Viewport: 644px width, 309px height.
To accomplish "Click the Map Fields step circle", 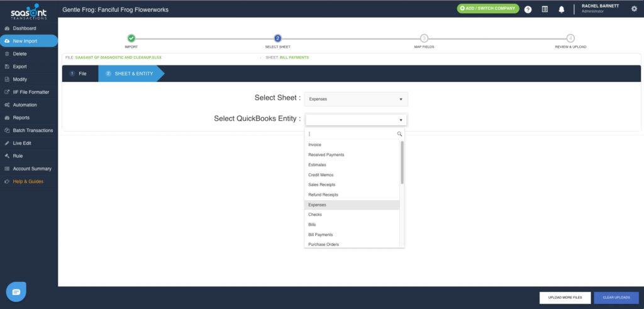I will tap(425, 38).
